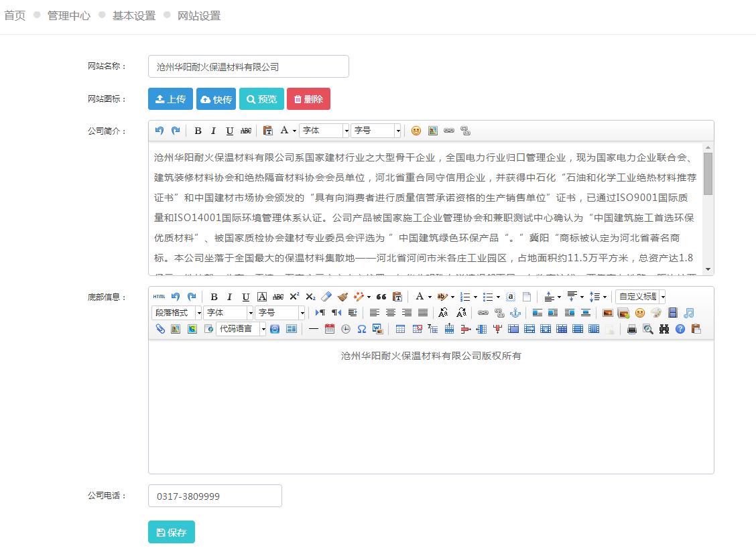The image size is (756, 550).
Task: Open 管理中心 breadcrumb
Action: [x=69, y=15]
